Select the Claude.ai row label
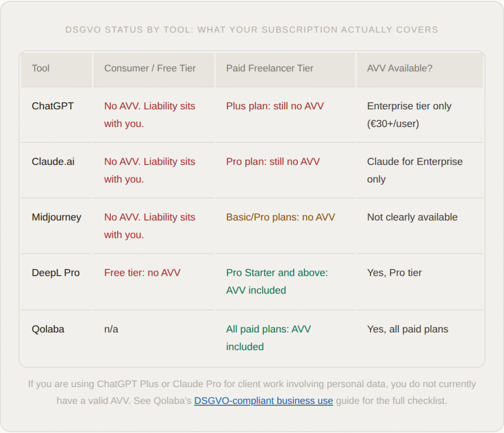This screenshot has height=433, width=504. pos(53,162)
